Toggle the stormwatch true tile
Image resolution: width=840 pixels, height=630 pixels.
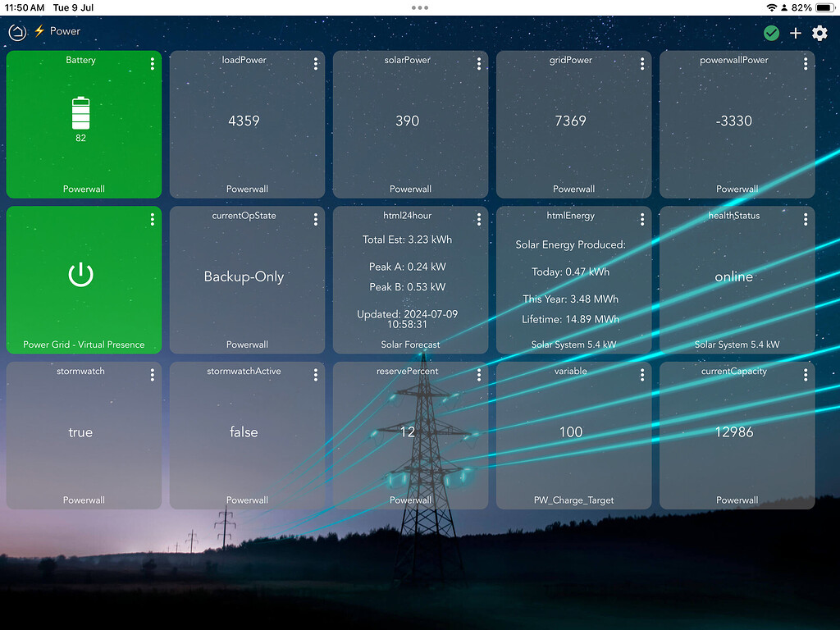coord(81,435)
